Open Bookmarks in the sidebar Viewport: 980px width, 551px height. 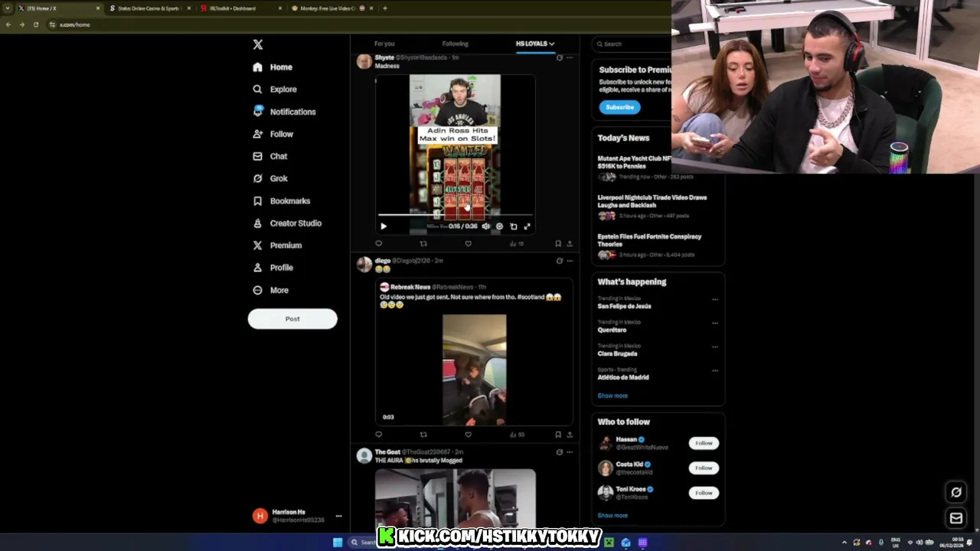click(x=281, y=201)
